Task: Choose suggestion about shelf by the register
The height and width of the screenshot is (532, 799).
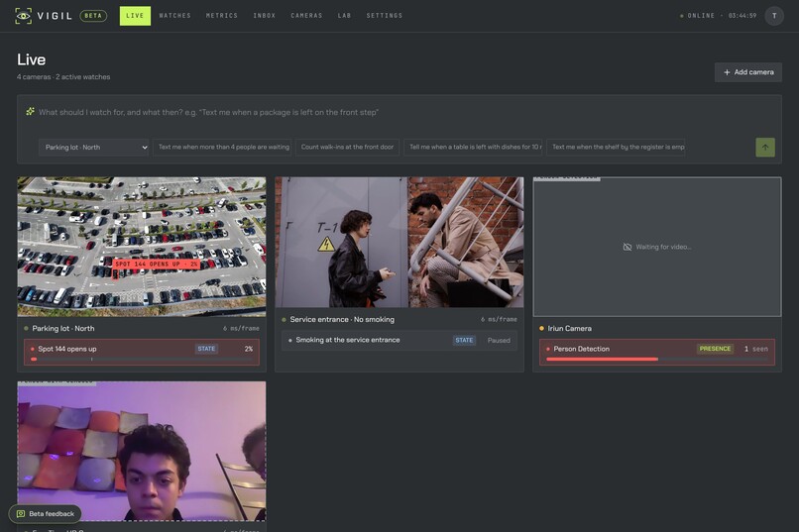Action: (x=616, y=148)
